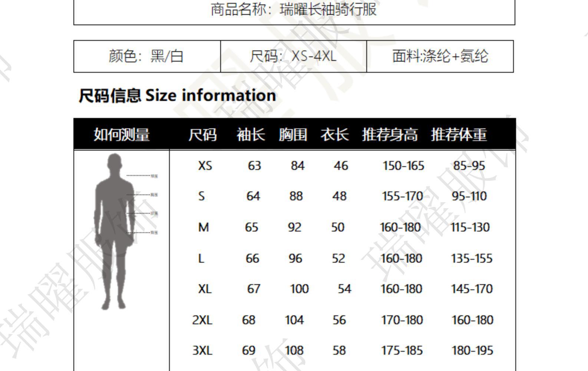Viewport: 588px width, 371px height.
Task: Click the 如何测量 column header
Action: click(122, 134)
